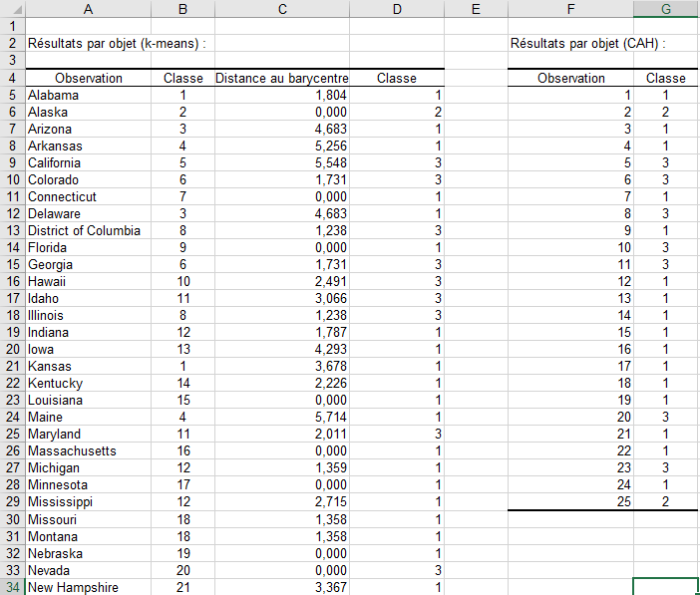The height and width of the screenshot is (595, 700).
Task: Select the Colorado cell
Action: point(89,179)
